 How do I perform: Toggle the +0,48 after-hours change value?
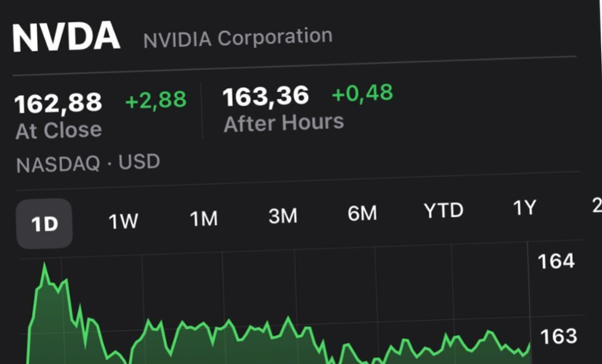click(362, 94)
